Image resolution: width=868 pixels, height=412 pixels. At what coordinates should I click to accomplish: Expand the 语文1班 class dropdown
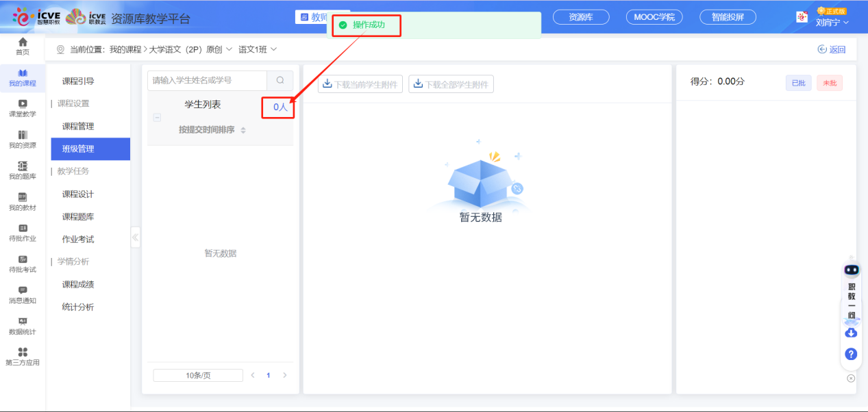258,49
